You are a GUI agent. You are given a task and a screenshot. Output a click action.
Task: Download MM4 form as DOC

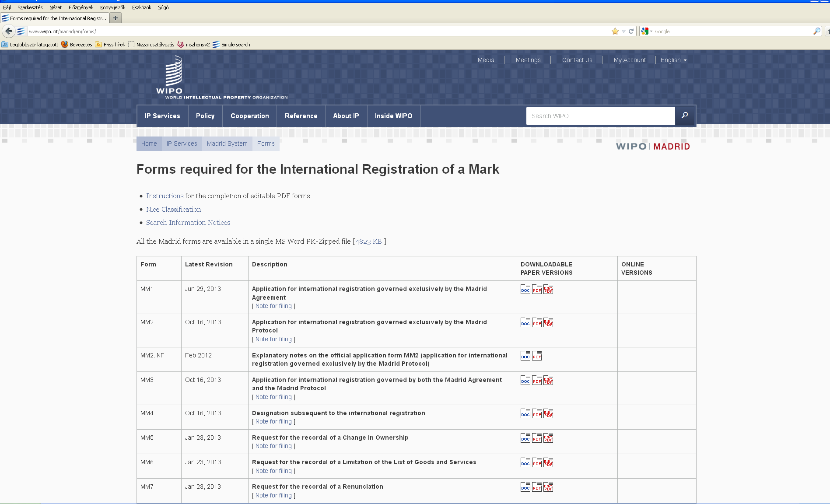[x=525, y=413]
